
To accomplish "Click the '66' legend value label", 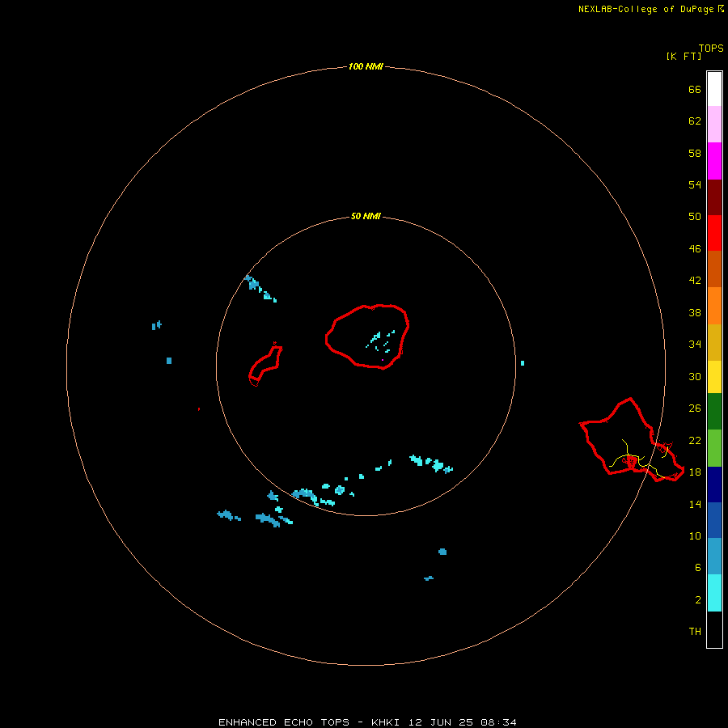I will tap(695, 89).
